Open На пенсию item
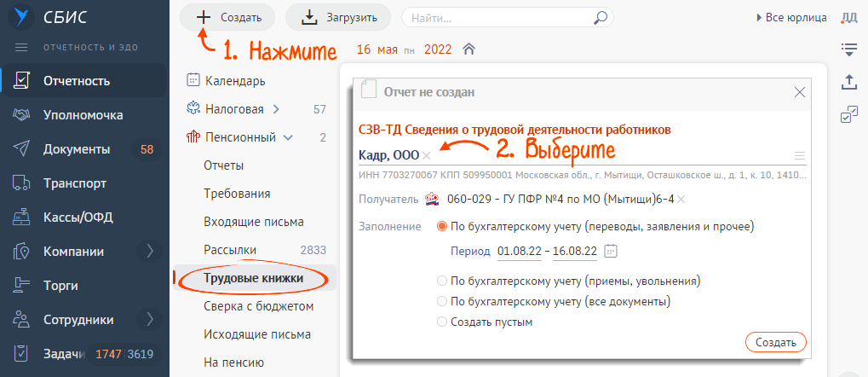Screen dimensions: 868x377 tap(233, 363)
